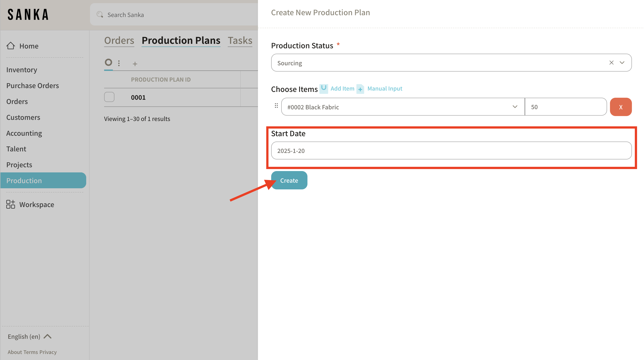
Task: Click the Add Item icon
Action: click(x=324, y=88)
